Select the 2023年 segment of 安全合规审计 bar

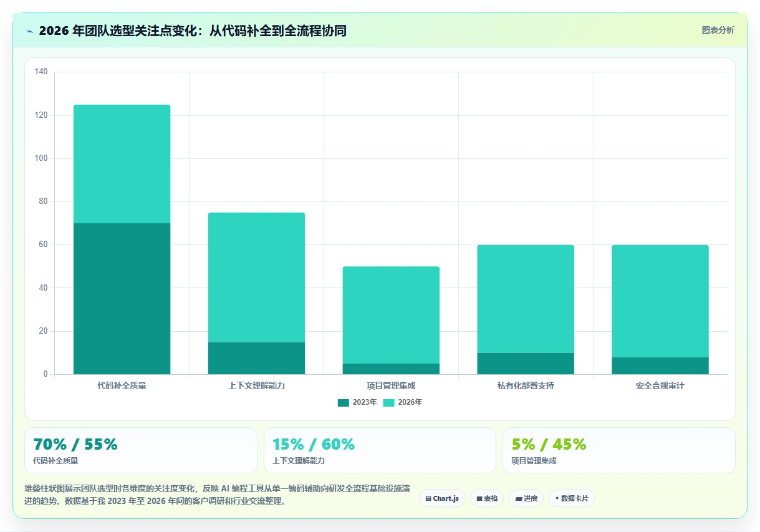[x=660, y=365]
